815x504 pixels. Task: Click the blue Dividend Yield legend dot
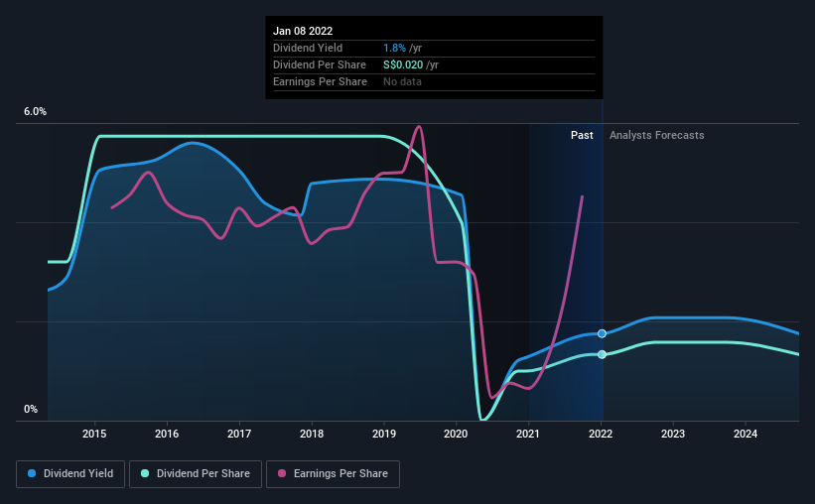pyautogui.click(x=32, y=473)
